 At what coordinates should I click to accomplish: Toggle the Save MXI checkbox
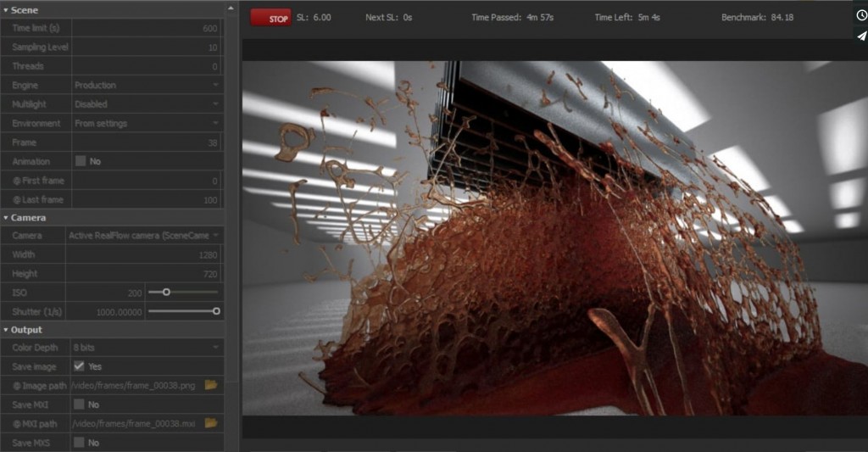click(x=80, y=405)
